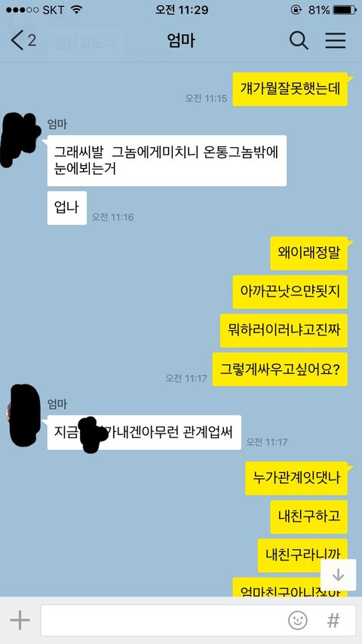
Task: Tap the 뭐하러이러냐고진짜 message bubble
Action: point(284,330)
